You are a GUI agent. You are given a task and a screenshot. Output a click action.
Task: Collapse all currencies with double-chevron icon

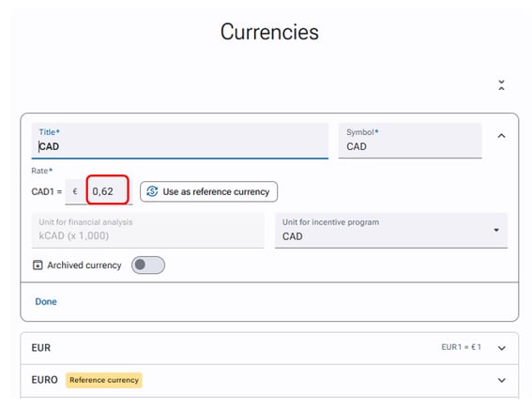pos(501,85)
